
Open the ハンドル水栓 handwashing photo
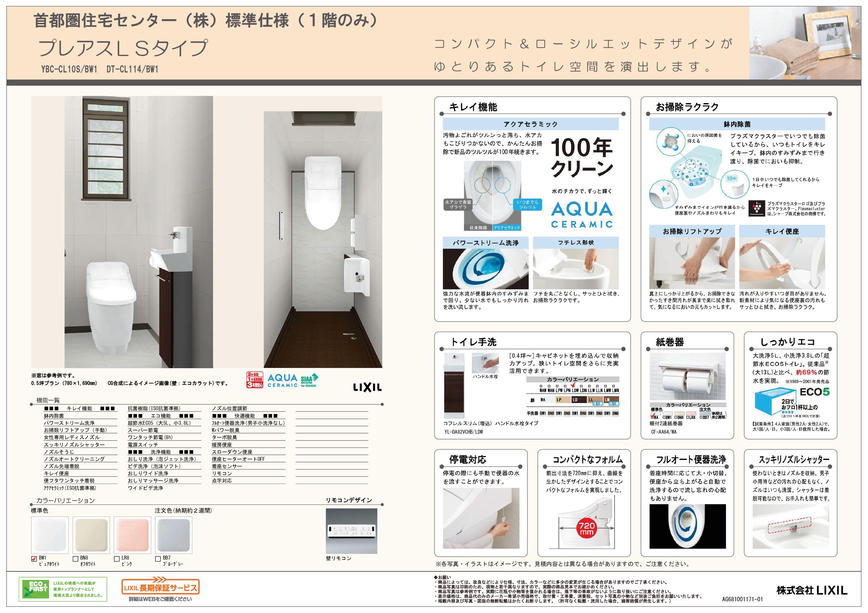pos(486,363)
